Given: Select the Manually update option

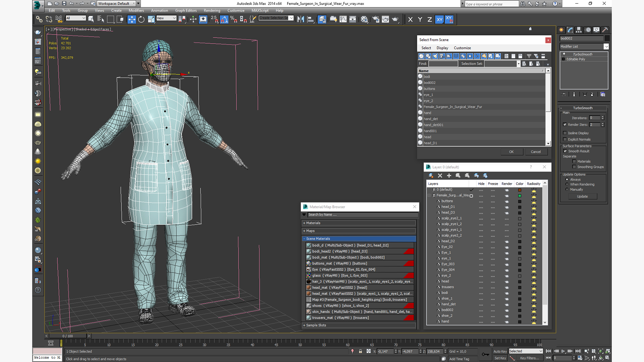Looking at the screenshot, I should [x=567, y=189].
